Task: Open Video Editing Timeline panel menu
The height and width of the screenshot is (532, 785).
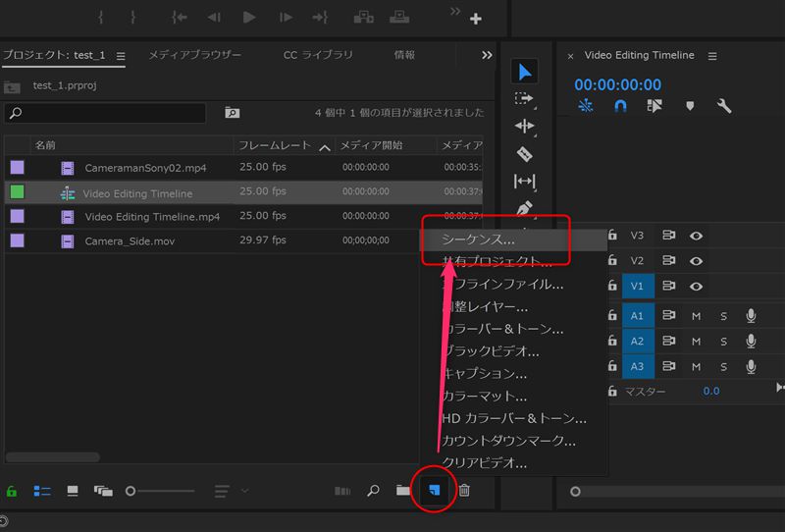Action: click(x=712, y=57)
